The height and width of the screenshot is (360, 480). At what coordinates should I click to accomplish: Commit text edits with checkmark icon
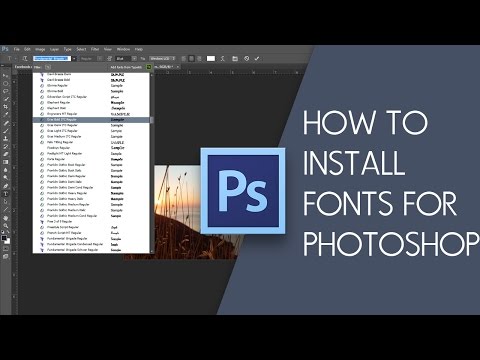pos(257,59)
